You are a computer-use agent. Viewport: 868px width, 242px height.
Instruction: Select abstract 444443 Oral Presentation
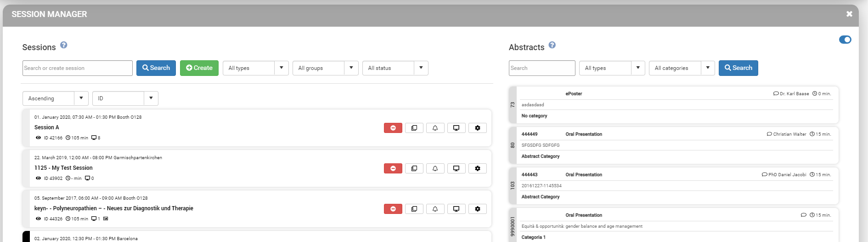pyautogui.click(x=674, y=186)
